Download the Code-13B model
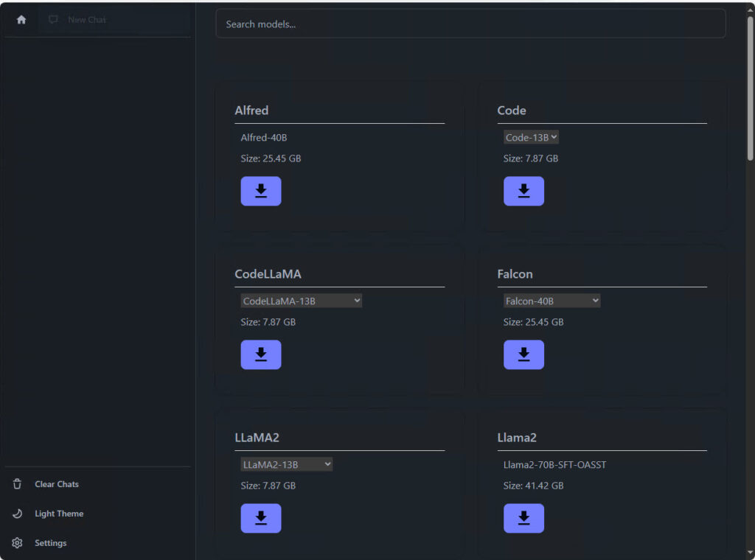The width and height of the screenshot is (755, 560). pyautogui.click(x=524, y=191)
